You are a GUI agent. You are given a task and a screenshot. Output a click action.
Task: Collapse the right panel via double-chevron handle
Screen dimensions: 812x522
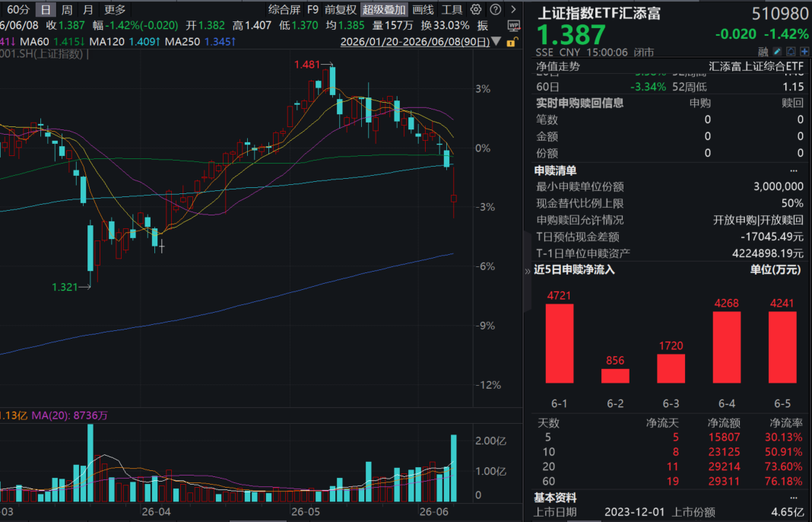coord(527,271)
